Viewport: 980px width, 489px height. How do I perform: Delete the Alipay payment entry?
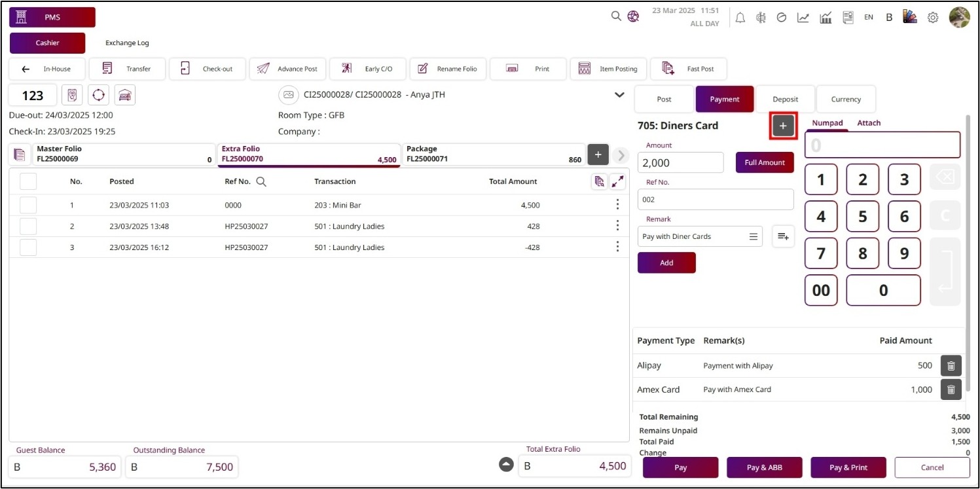[951, 366]
